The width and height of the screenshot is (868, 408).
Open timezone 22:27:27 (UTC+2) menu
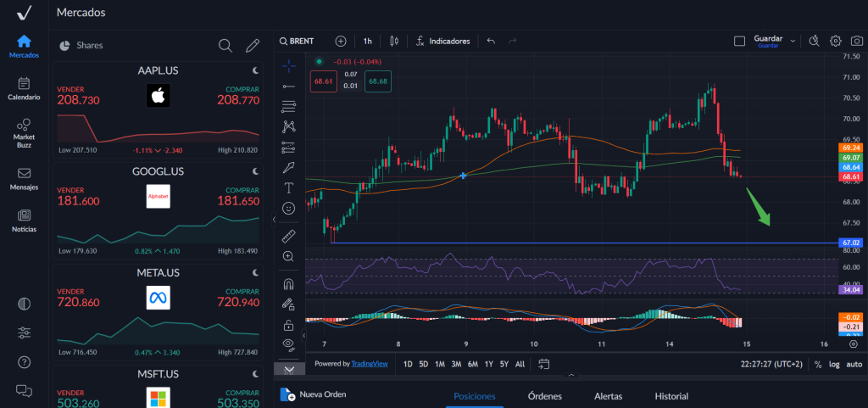[x=771, y=364]
